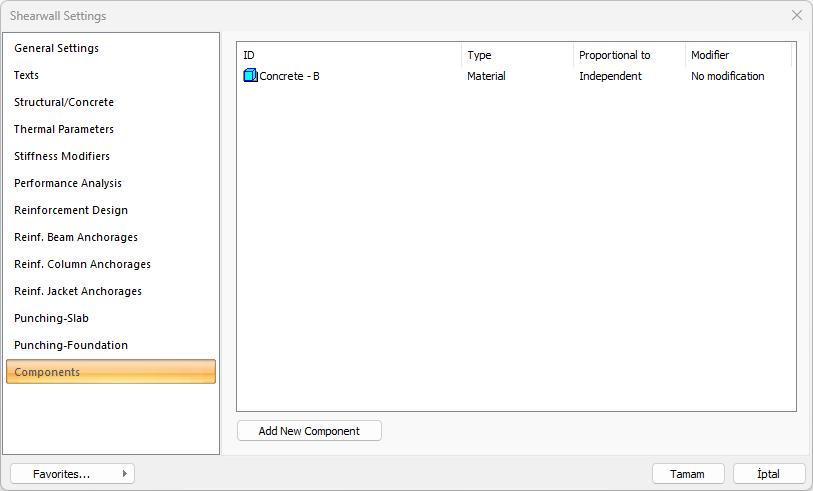Image resolution: width=813 pixels, height=491 pixels.
Task: Open Reinf. Column Anchorages settings
Action: click(82, 264)
